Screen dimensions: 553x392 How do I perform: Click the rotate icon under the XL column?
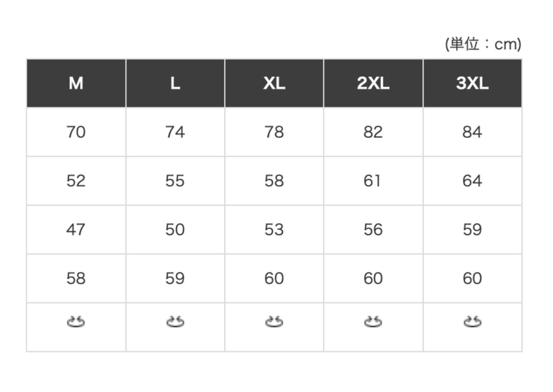coord(274,322)
